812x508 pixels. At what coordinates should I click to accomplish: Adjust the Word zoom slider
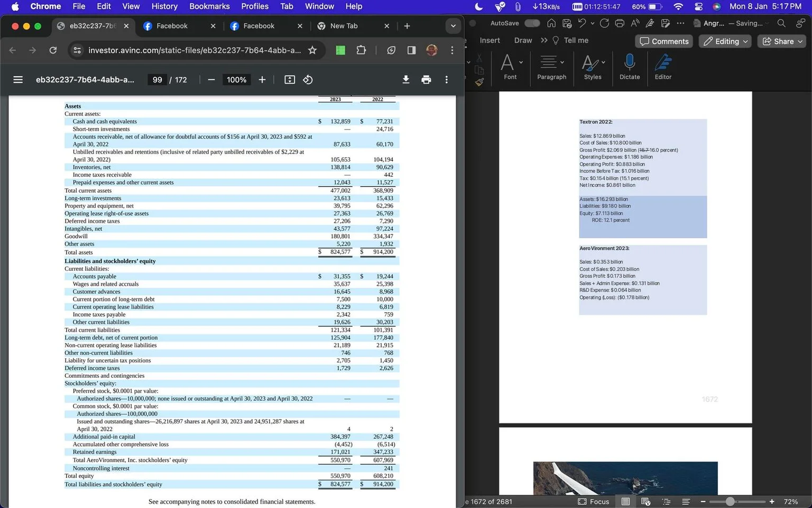coord(730,502)
